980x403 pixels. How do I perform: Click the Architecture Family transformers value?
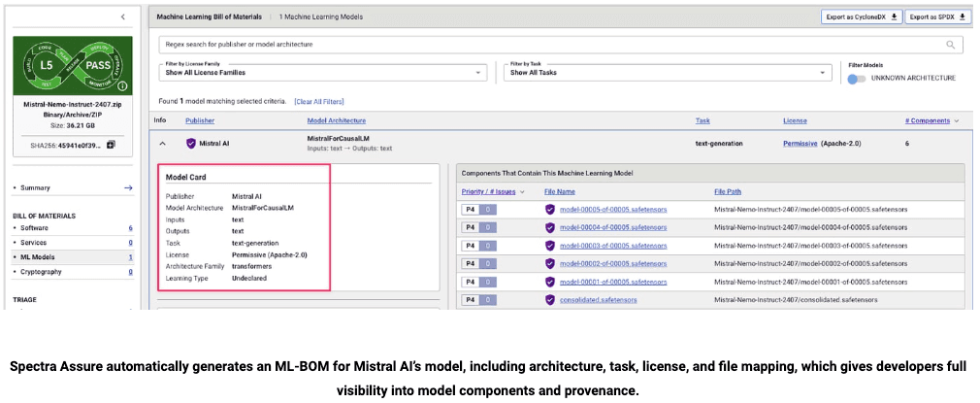coord(252,266)
